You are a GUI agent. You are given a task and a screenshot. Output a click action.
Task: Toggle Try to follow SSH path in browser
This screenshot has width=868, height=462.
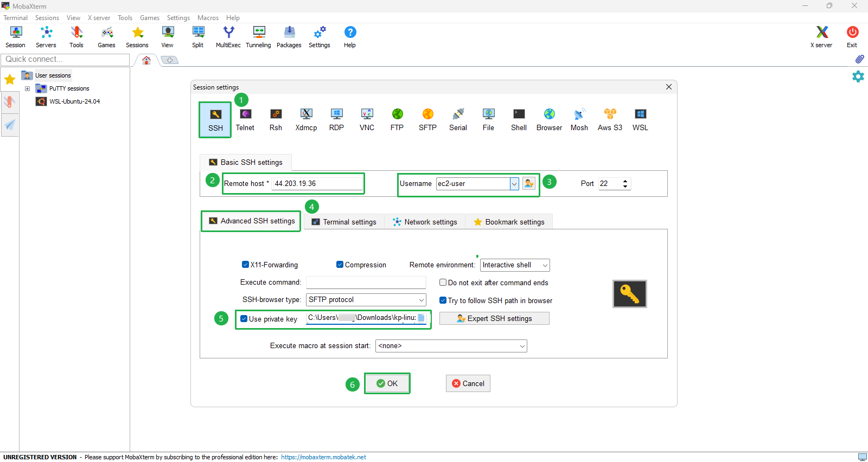(443, 300)
